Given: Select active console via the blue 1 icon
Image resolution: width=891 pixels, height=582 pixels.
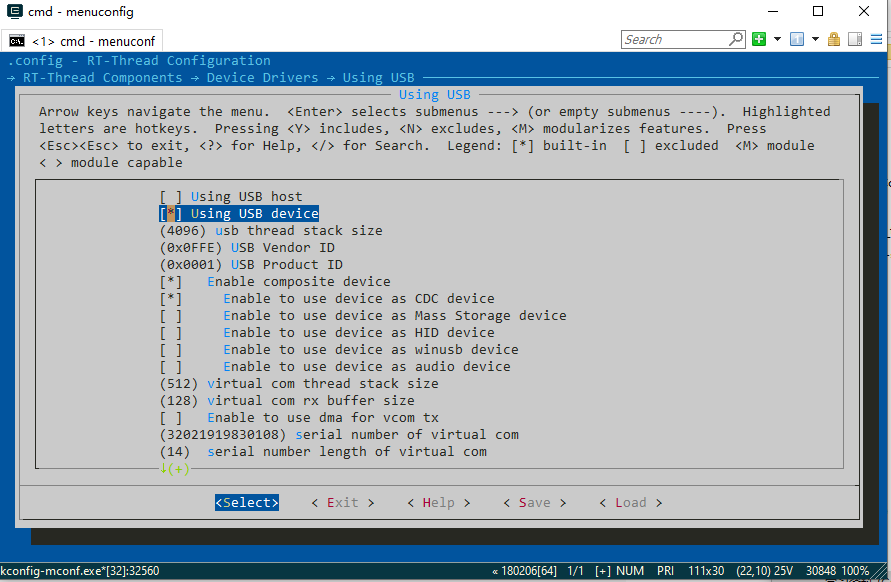Looking at the screenshot, I should pyautogui.click(x=796, y=39).
